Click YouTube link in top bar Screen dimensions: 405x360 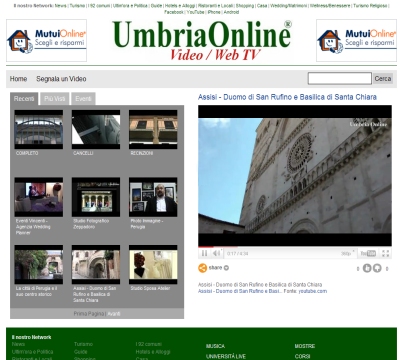(x=195, y=12)
